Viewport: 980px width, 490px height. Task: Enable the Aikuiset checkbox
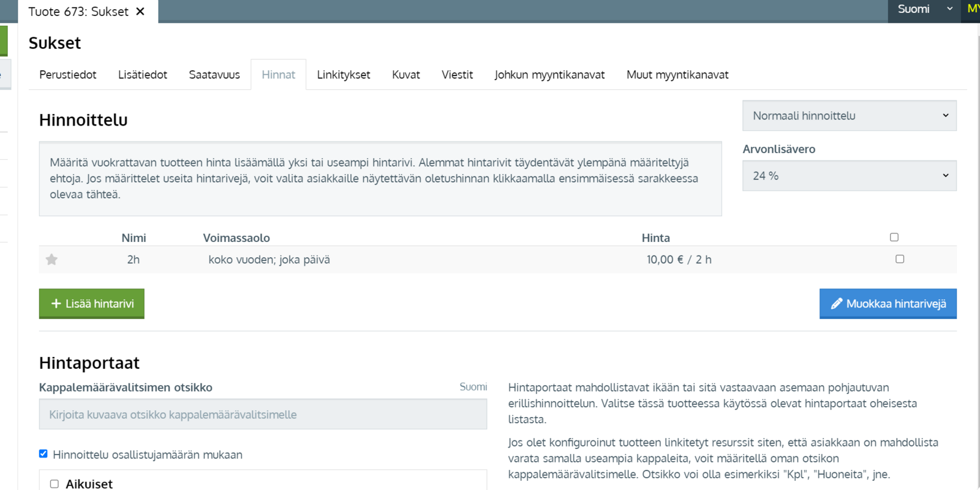point(55,484)
